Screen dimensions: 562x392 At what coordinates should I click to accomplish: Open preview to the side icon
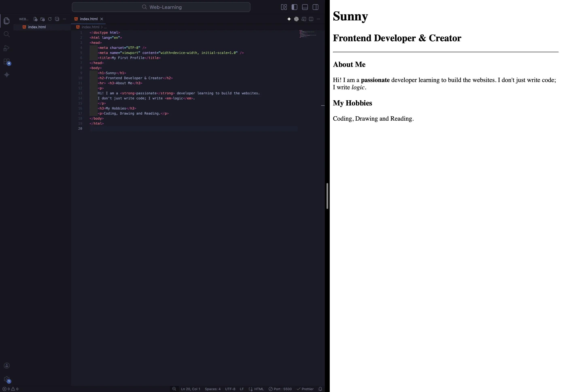click(304, 19)
